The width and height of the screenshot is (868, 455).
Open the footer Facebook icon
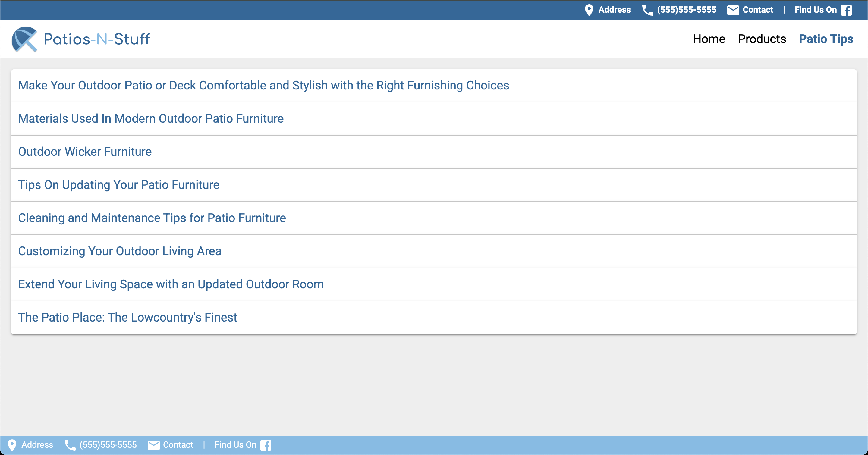click(266, 445)
